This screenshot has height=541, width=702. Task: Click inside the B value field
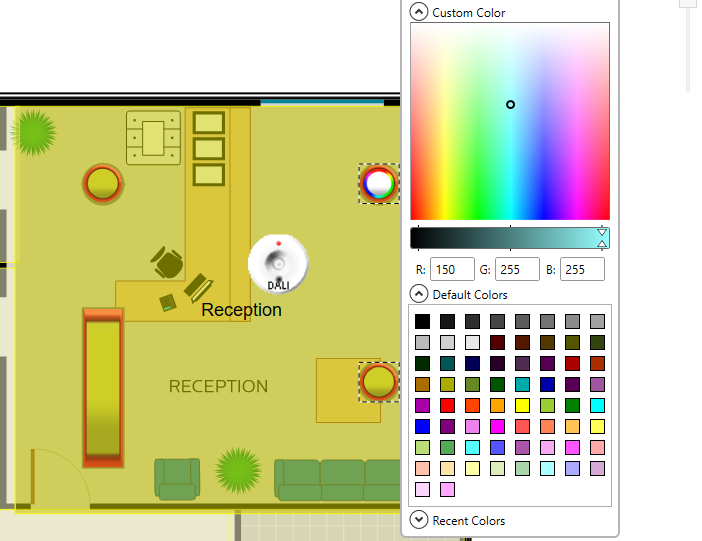582,269
